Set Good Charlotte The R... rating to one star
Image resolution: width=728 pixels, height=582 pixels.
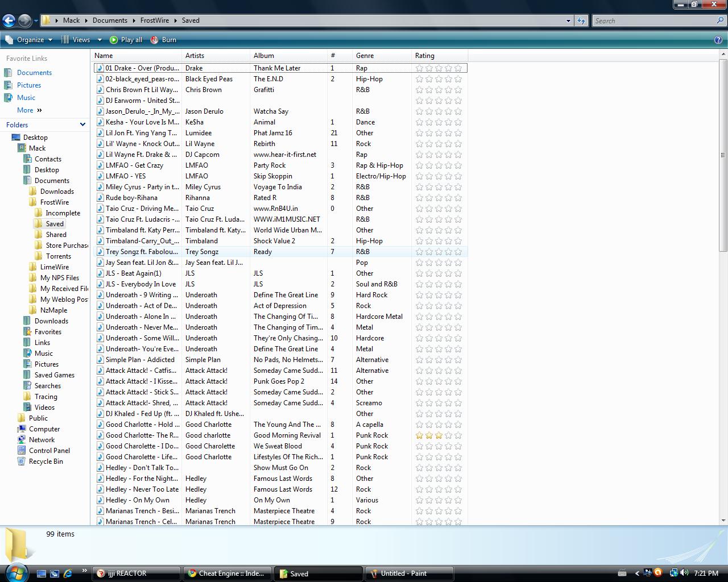[420, 435]
